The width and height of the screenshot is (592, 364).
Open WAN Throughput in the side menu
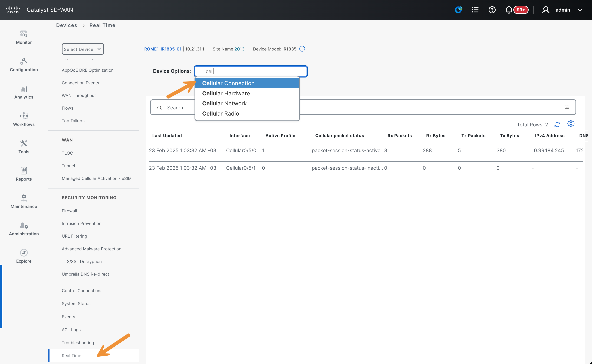pyautogui.click(x=79, y=95)
